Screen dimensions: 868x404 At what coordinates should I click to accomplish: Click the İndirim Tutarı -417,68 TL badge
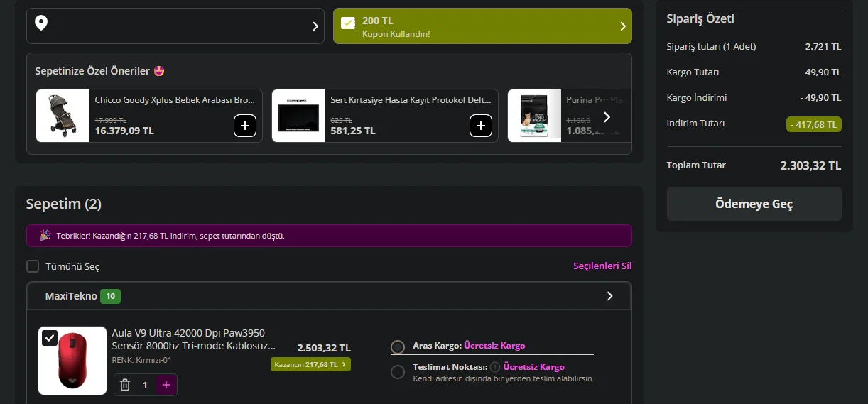coord(814,124)
